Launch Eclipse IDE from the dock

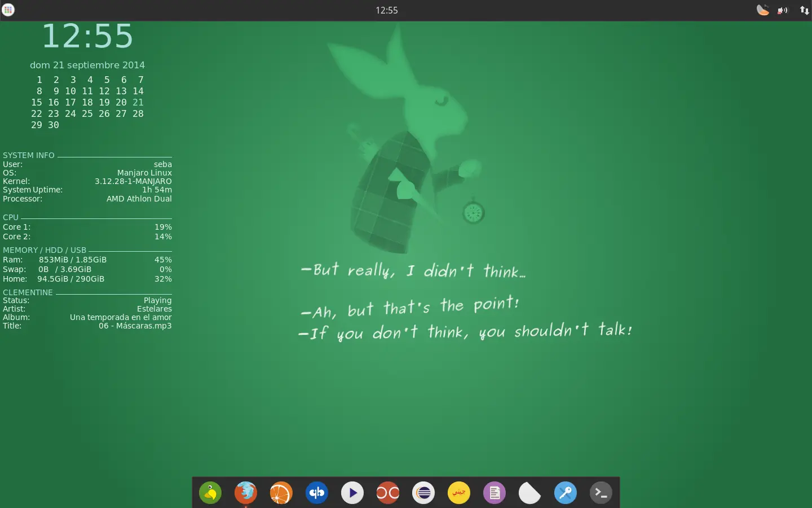(x=423, y=493)
